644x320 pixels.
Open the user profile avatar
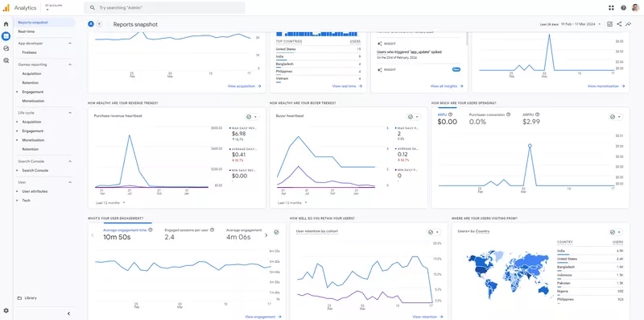(635, 7)
